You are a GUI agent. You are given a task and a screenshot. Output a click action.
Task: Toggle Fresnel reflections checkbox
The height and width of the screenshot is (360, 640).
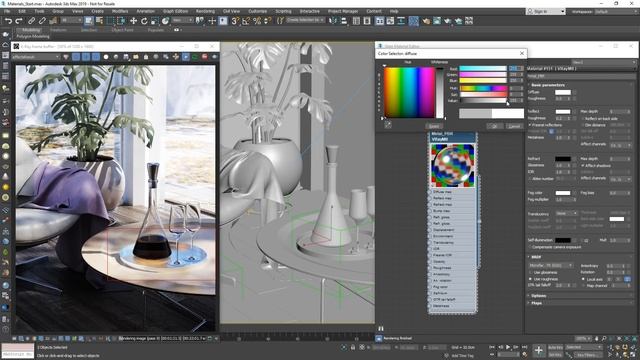(x=530, y=125)
